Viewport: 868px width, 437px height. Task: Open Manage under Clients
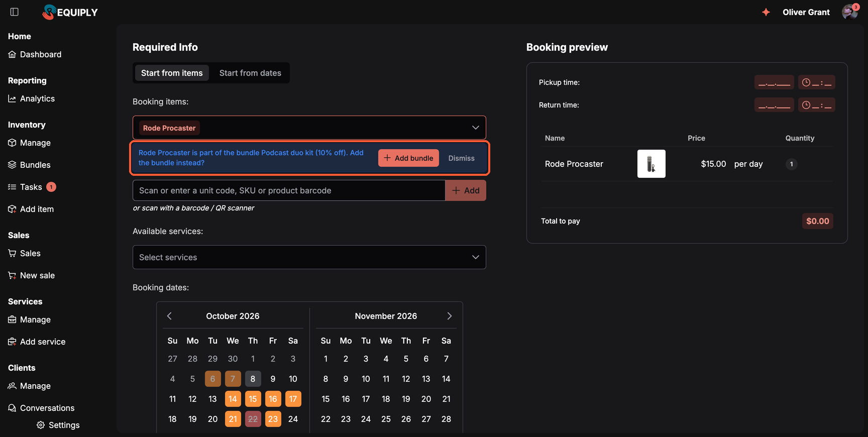30,386
